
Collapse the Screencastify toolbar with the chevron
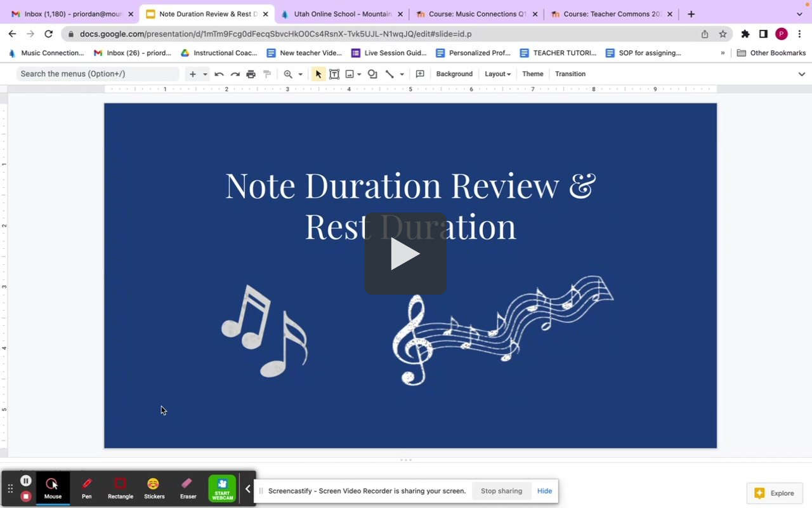(x=248, y=488)
